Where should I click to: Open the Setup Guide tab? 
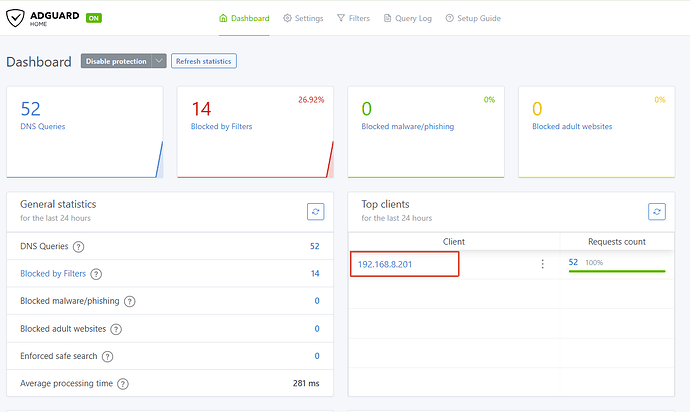473,18
